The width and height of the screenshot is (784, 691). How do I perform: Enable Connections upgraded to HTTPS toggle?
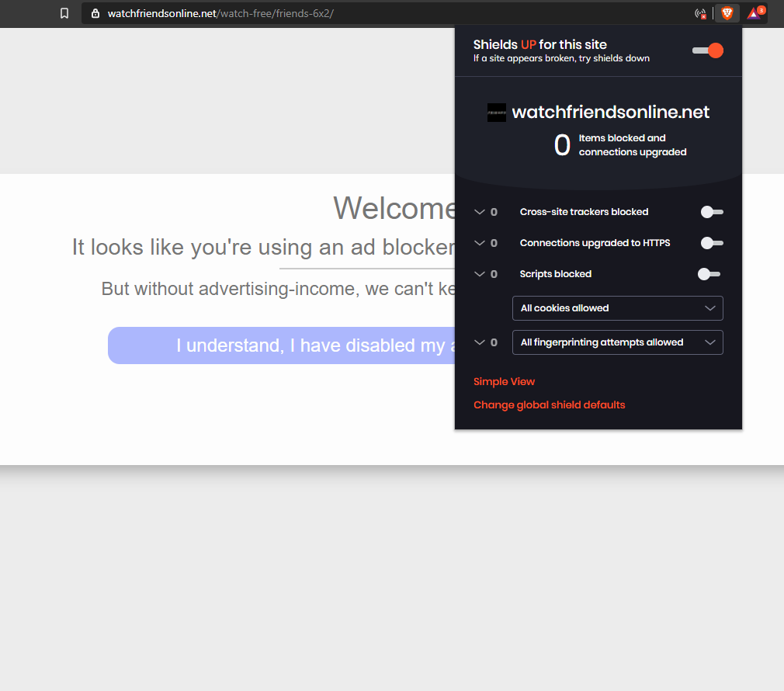(712, 243)
